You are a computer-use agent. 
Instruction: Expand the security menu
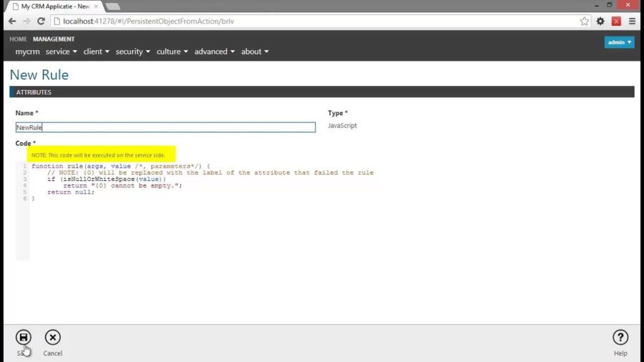point(133,52)
